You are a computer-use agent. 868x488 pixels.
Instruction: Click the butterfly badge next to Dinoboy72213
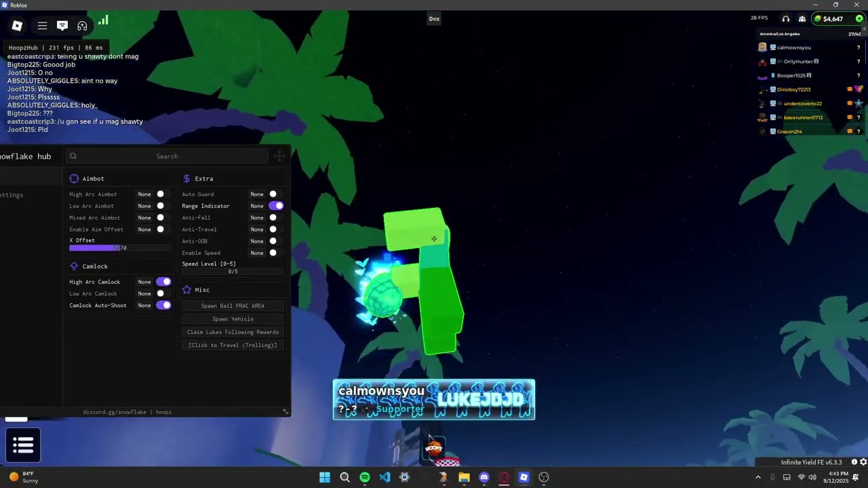[859, 89]
